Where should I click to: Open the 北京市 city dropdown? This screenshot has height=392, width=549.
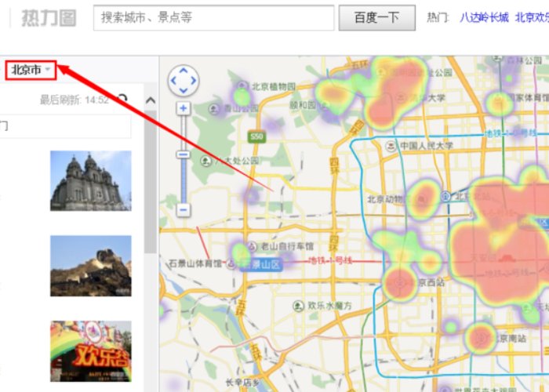pyautogui.click(x=31, y=70)
